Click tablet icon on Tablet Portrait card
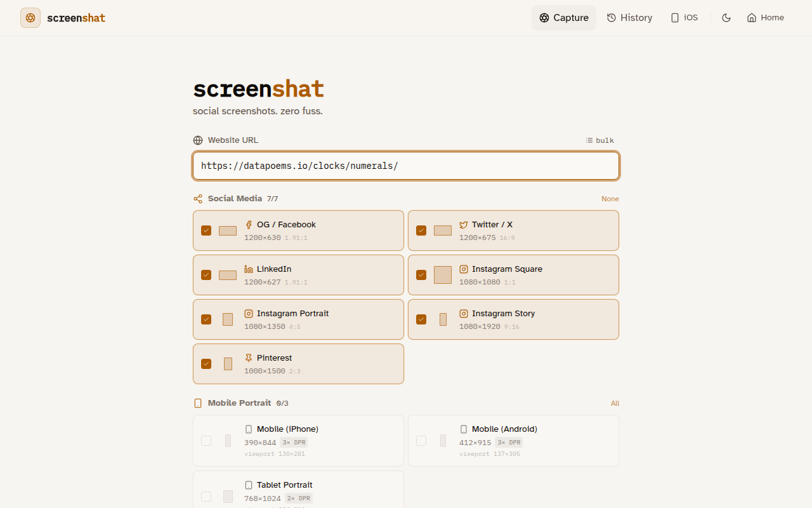 tap(249, 485)
